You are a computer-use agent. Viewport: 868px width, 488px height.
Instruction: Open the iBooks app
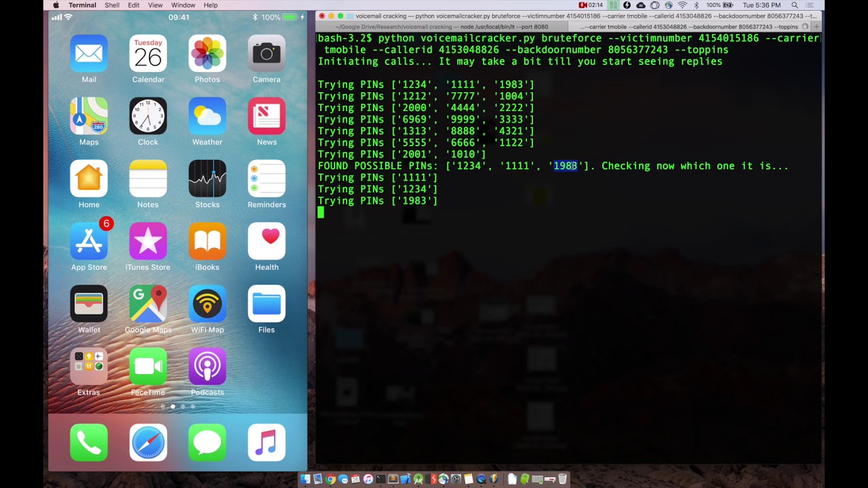click(208, 241)
